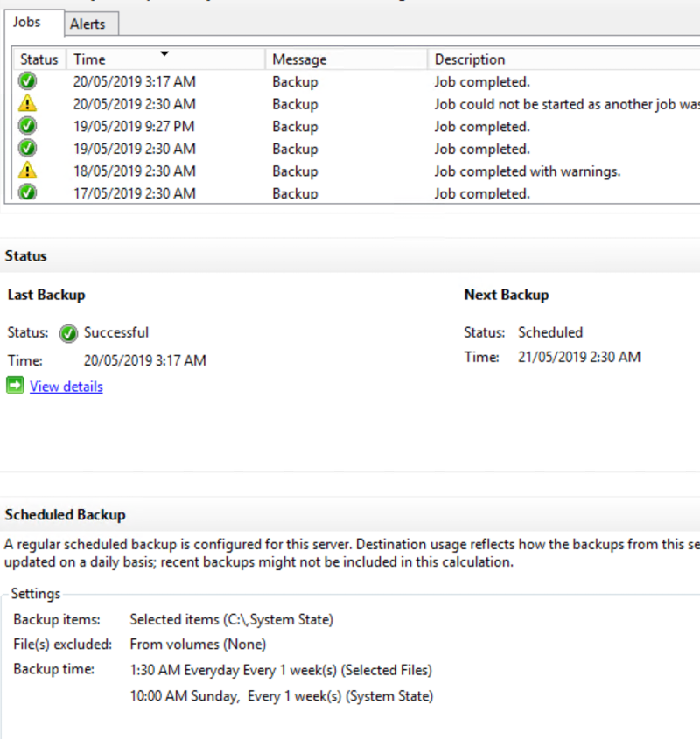
Task: Click 'Selected items (C:\,System State)' value
Action: (232, 619)
